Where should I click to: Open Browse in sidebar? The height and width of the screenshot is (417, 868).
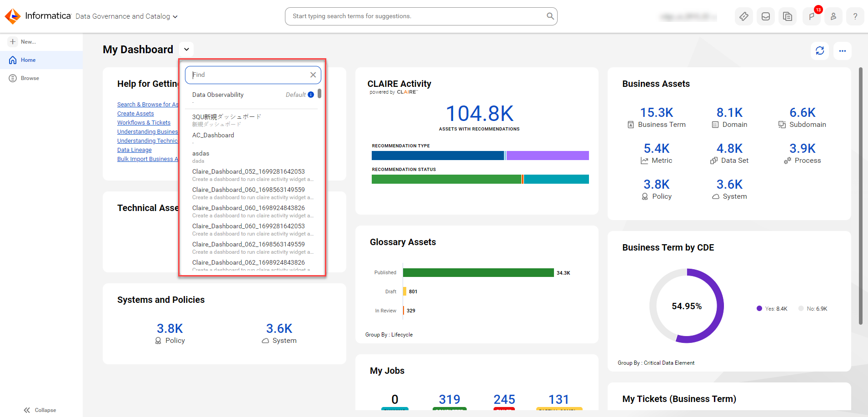tap(41, 78)
